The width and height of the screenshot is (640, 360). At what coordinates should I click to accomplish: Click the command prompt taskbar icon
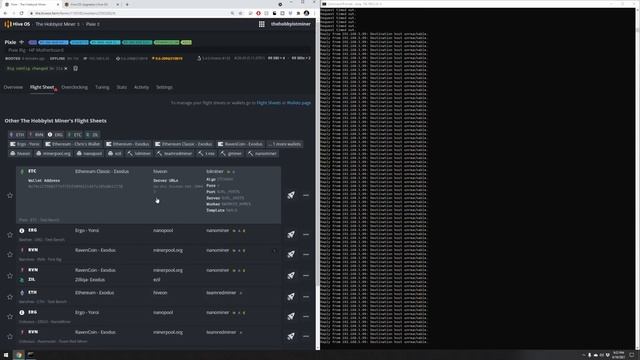click(x=31, y=355)
